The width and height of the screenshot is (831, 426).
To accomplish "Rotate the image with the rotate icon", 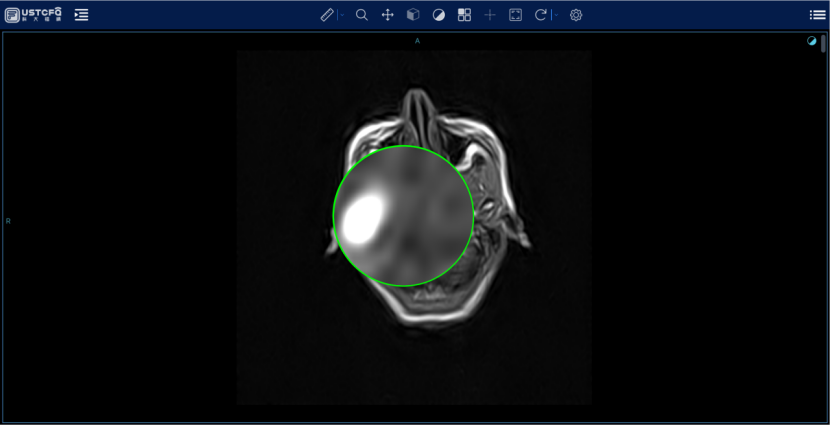I will [541, 15].
